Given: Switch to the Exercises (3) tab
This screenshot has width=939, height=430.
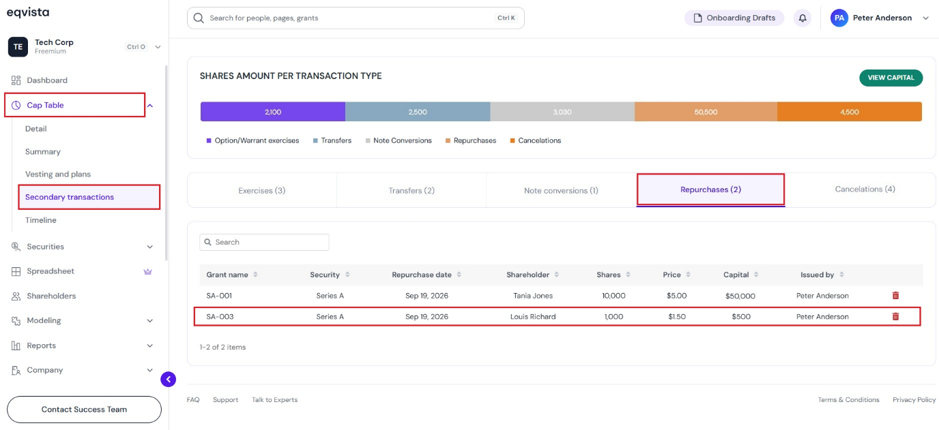Looking at the screenshot, I should pos(262,190).
